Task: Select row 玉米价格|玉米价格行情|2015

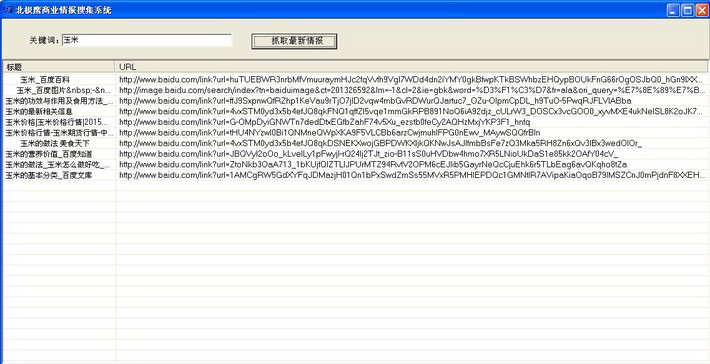Action: [356, 122]
